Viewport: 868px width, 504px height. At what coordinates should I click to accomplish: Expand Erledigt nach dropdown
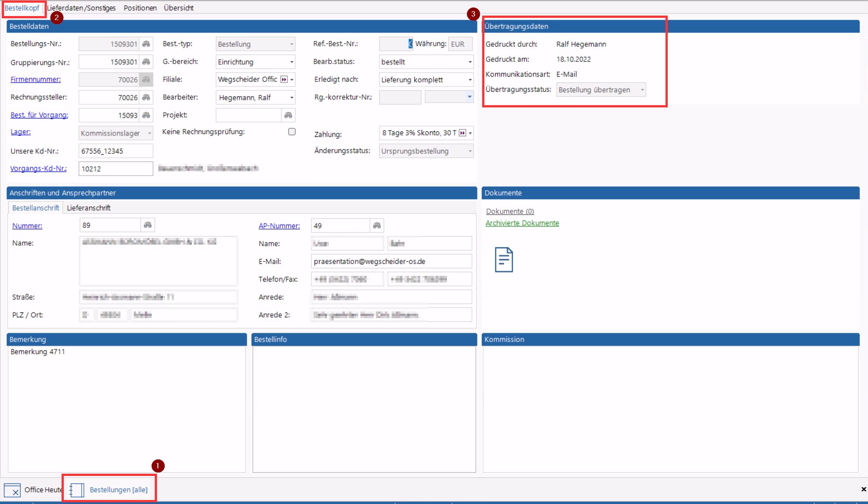coord(470,80)
